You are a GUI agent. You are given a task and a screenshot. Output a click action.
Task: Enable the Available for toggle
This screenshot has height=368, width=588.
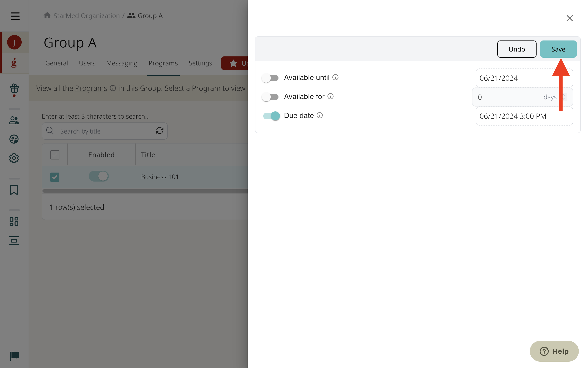[x=270, y=97]
